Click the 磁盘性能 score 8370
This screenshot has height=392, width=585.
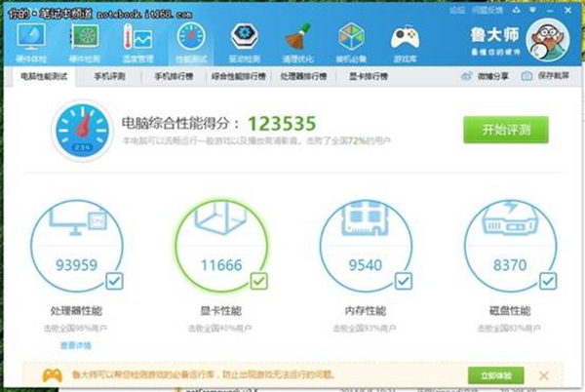(510, 265)
